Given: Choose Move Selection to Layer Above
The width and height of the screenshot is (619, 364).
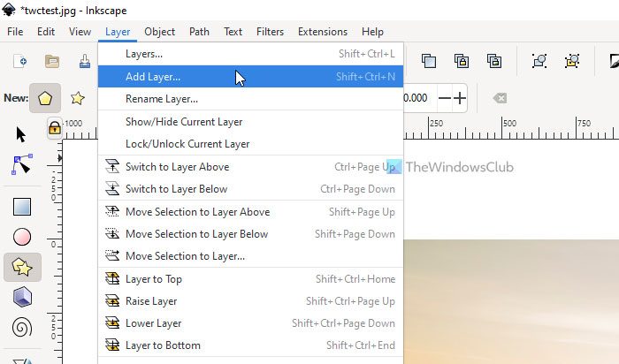Looking at the screenshot, I should 250,212.
